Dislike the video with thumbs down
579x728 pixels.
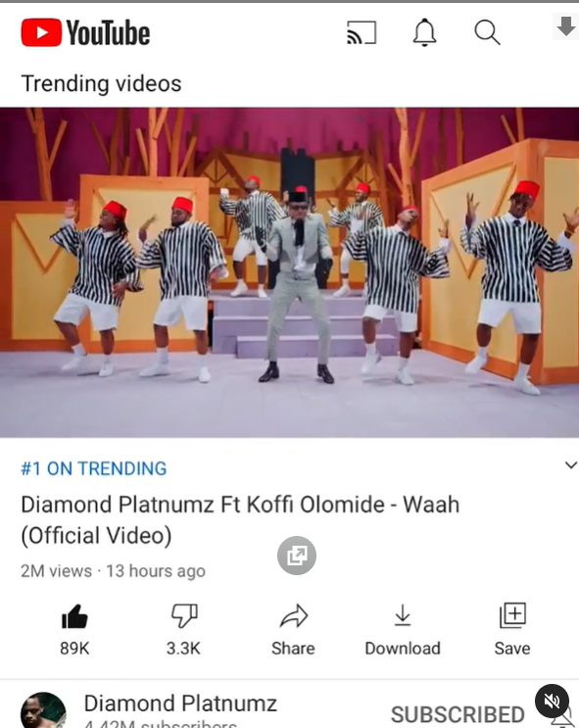coord(184,629)
